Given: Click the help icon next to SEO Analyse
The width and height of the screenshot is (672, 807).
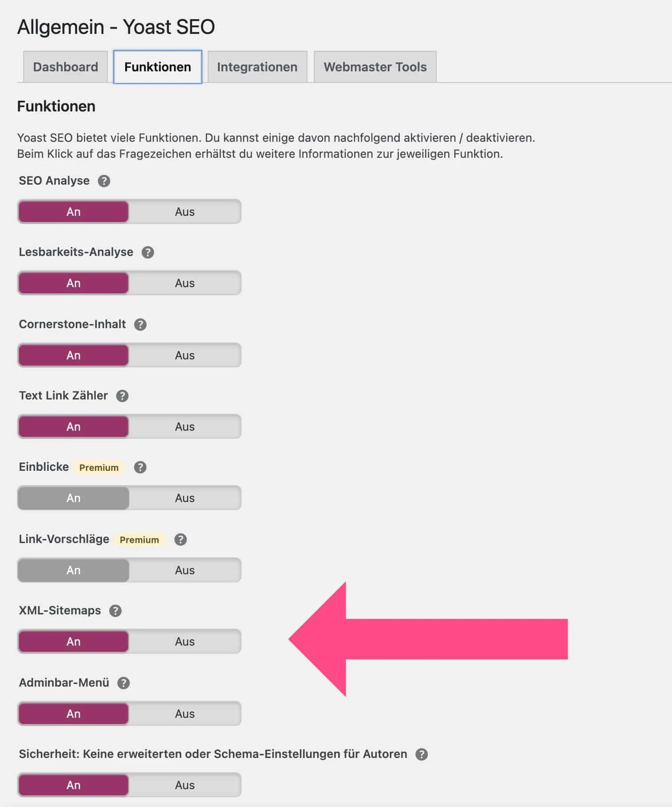Looking at the screenshot, I should (104, 181).
